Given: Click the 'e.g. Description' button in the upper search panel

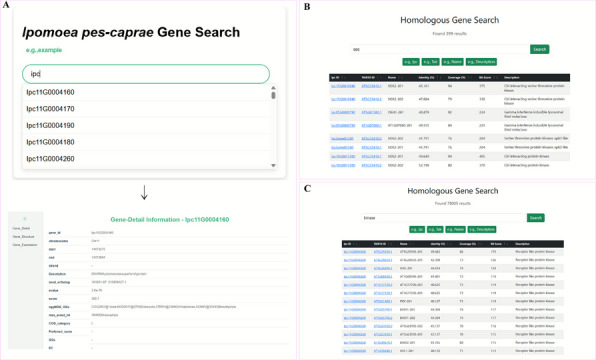Looking at the screenshot, I should 482,62.
